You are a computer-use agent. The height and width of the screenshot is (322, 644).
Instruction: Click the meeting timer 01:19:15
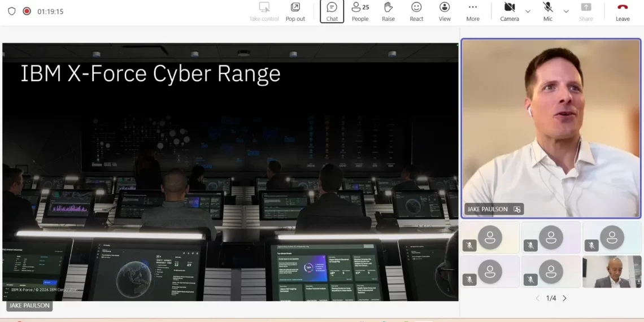(x=50, y=11)
